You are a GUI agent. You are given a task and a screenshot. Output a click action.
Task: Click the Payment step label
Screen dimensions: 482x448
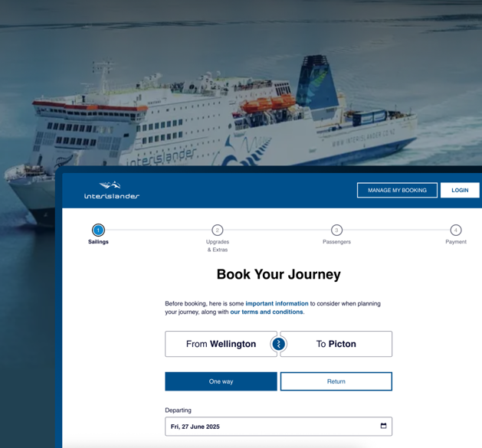click(456, 242)
